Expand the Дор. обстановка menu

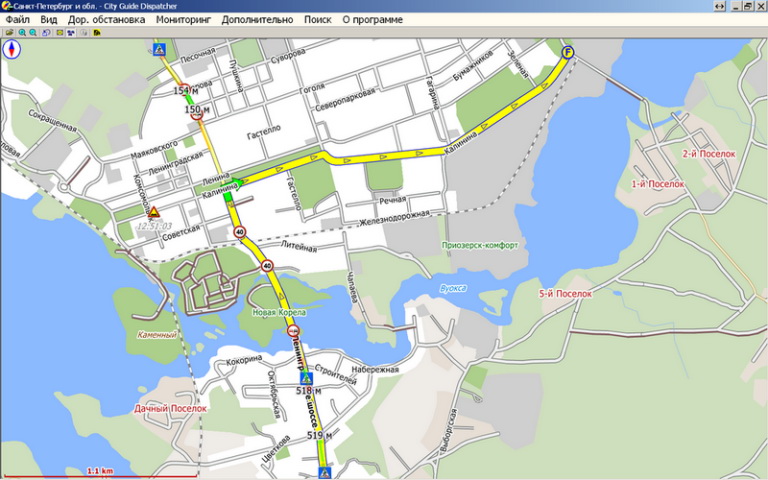(x=107, y=19)
